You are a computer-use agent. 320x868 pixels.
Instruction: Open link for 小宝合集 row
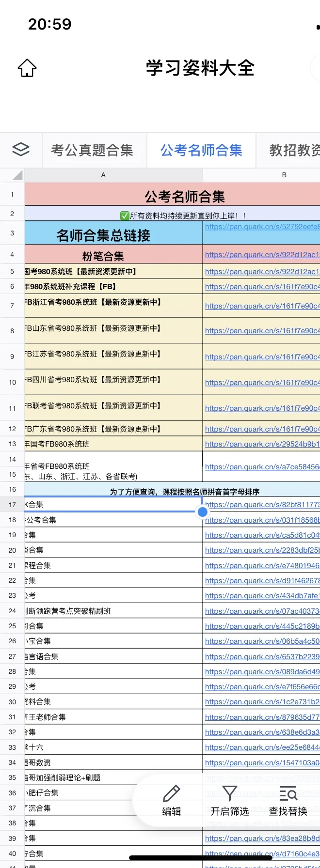coord(262,641)
